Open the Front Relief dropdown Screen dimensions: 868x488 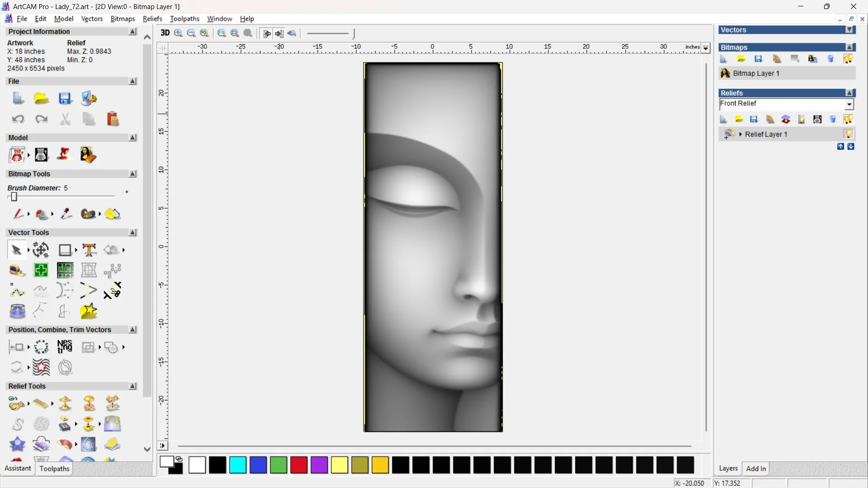pyautogui.click(x=849, y=104)
